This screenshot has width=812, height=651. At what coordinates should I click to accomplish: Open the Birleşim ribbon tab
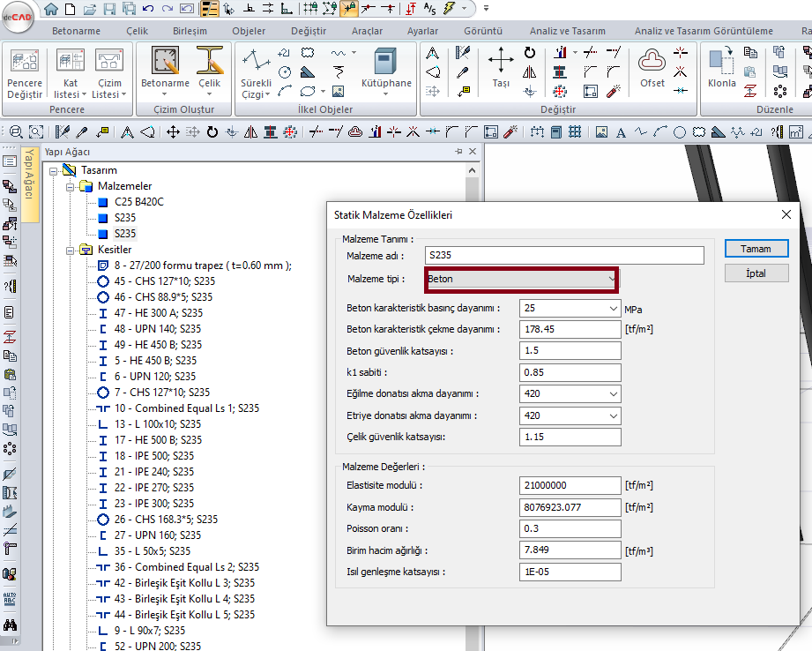[x=190, y=31]
